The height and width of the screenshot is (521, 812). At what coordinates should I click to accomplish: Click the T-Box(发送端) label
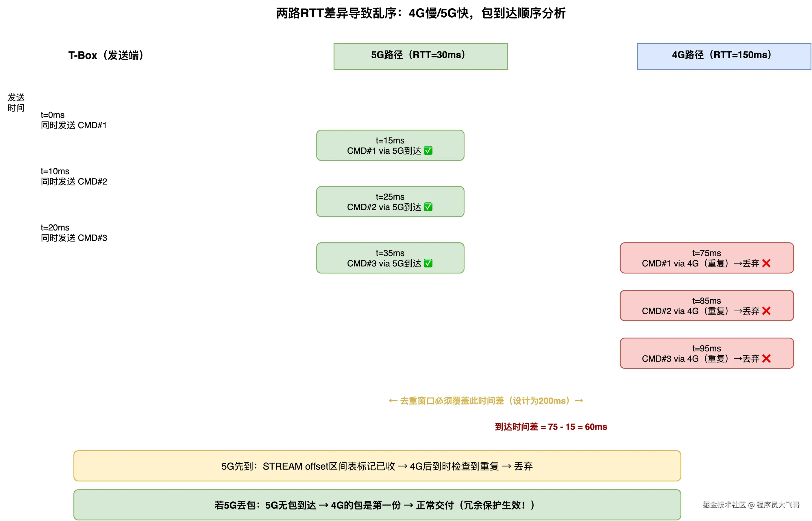pyautogui.click(x=106, y=55)
